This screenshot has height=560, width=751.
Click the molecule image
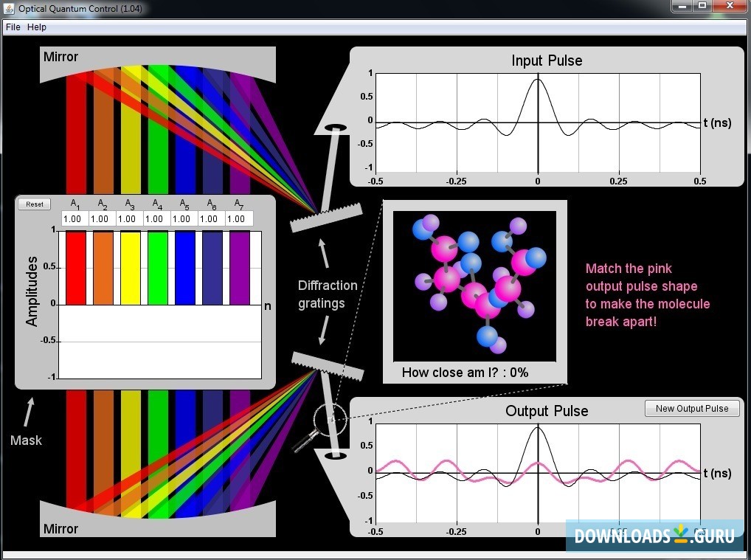[474, 286]
